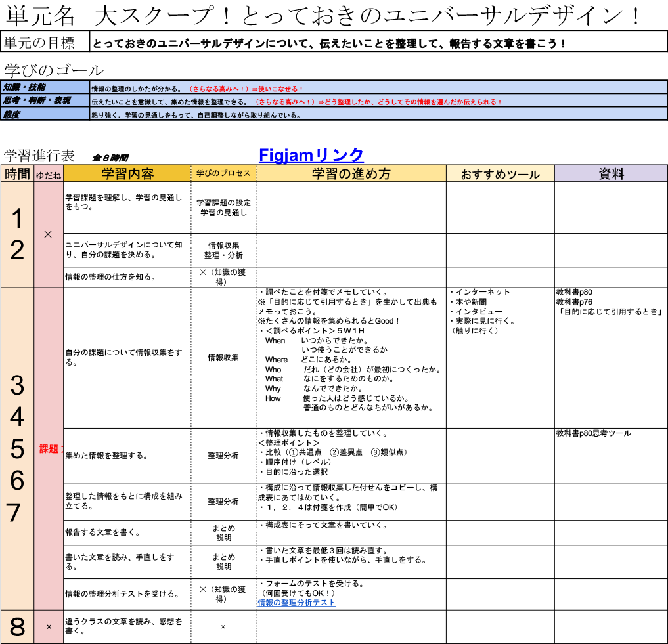
Task: Open the Figjamリンク hyperlink
Action: point(311,155)
